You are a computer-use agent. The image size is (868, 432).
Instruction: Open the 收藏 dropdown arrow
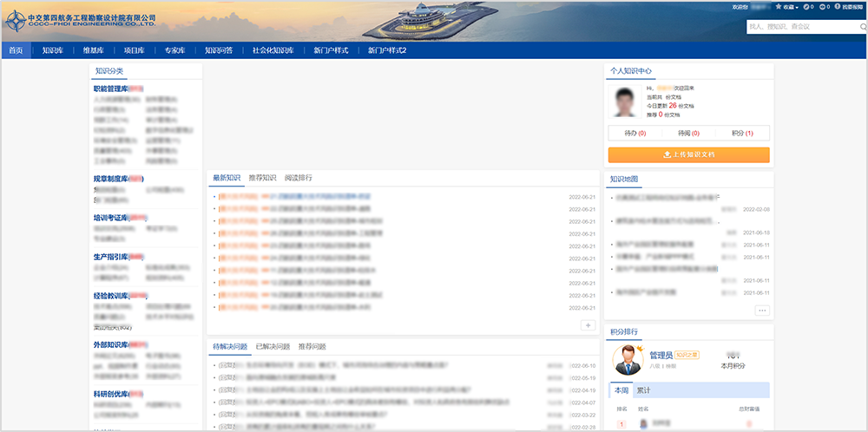click(797, 8)
